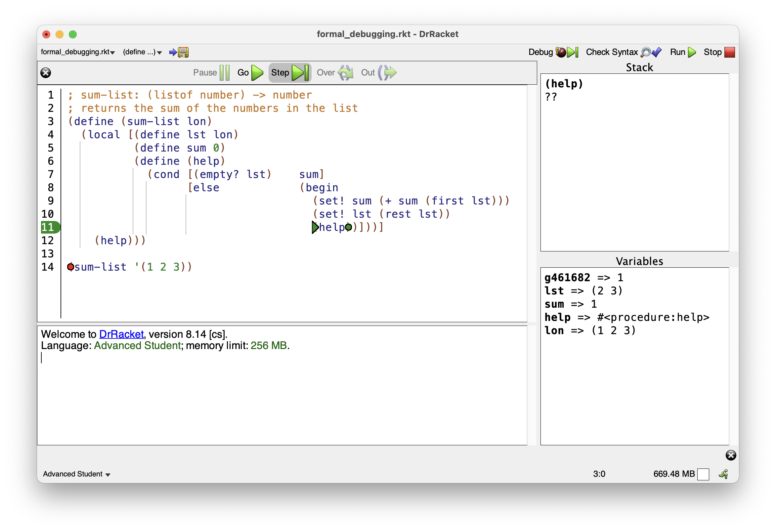This screenshot has width=776, height=532.
Task: Open the Advanced Student language dropdown
Action: (x=76, y=474)
